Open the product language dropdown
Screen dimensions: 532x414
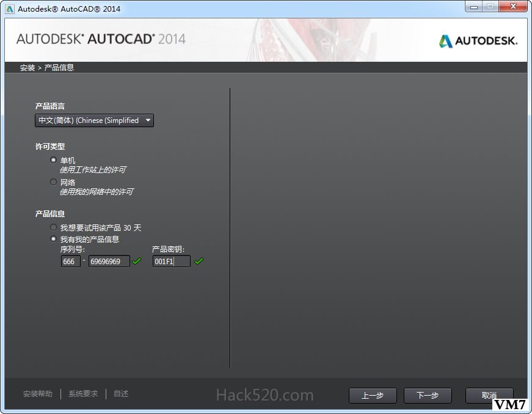coord(94,120)
